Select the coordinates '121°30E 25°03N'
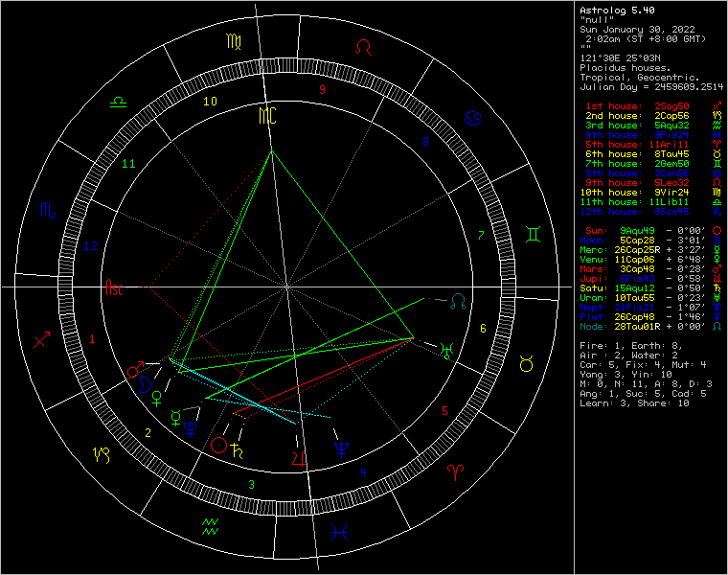Screen dimensions: 728x575 point(620,58)
